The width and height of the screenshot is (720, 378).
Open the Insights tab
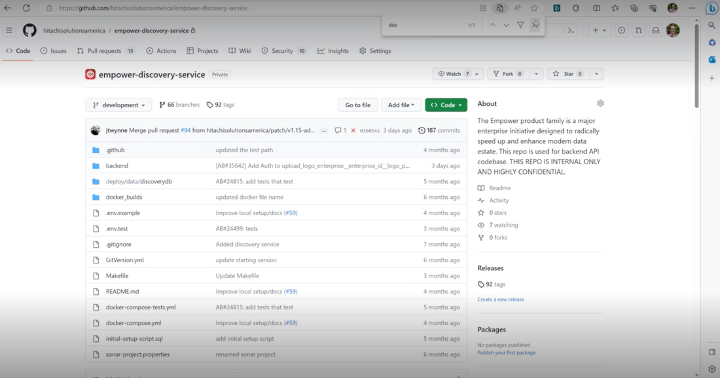(333, 51)
